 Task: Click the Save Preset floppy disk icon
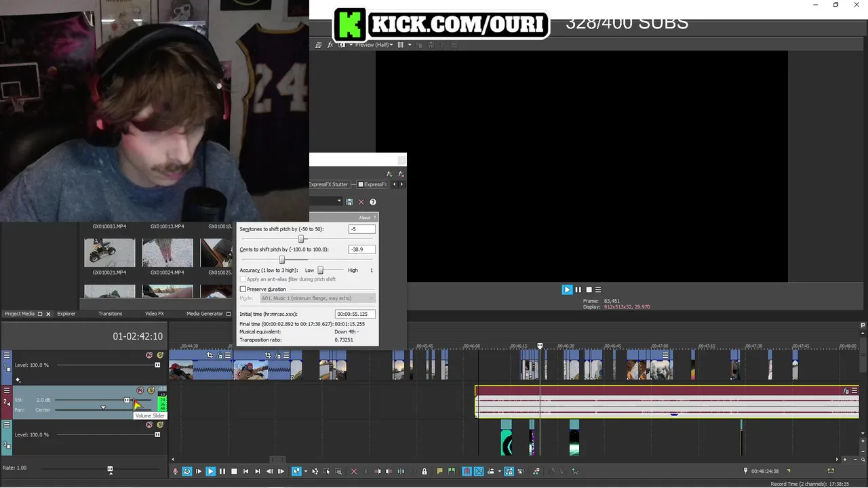point(349,202)
